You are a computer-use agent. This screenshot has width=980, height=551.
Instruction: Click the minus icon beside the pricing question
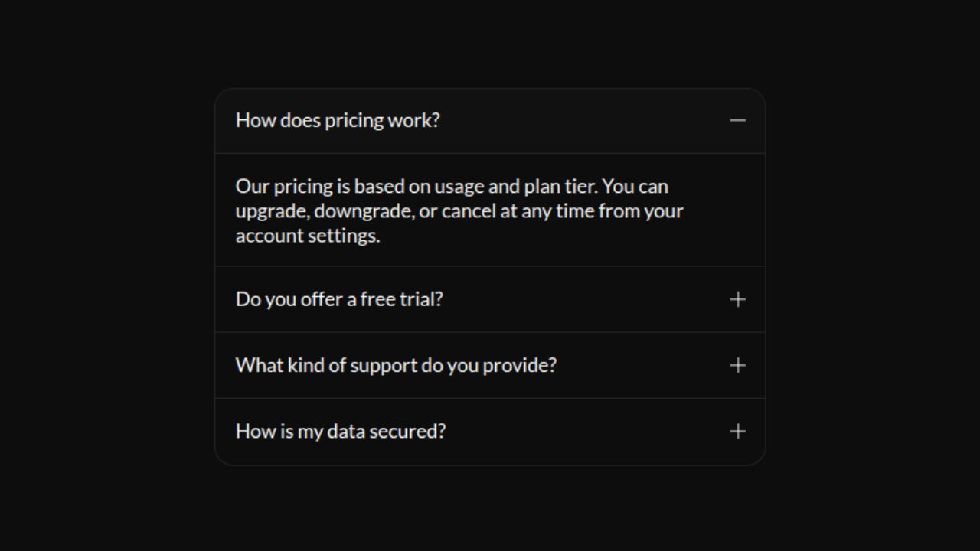pyautogui.click(x=737, y=120)
